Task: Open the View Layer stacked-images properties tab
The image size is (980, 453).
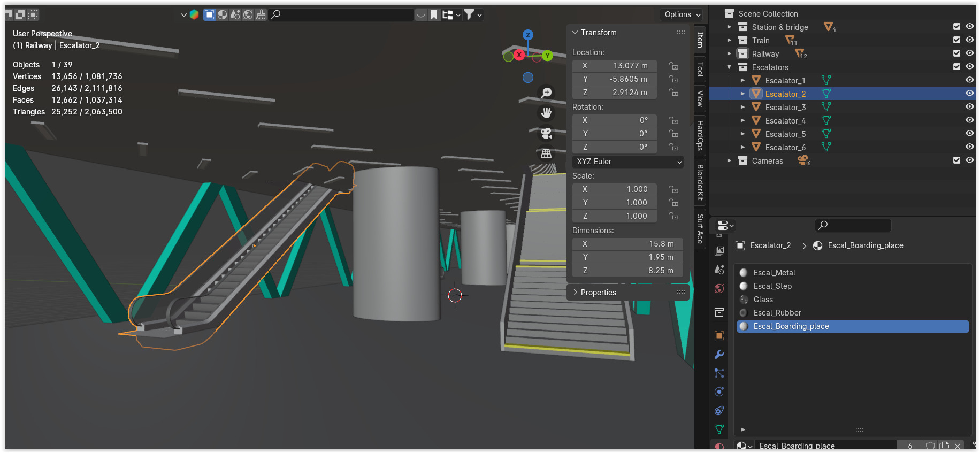Action: click(719, 251)
